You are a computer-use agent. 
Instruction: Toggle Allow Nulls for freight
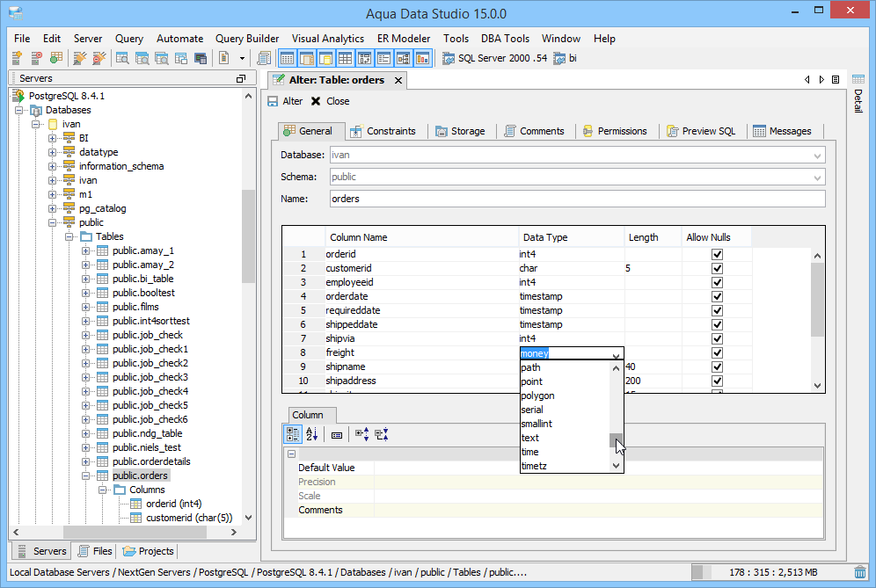(718, 353)
